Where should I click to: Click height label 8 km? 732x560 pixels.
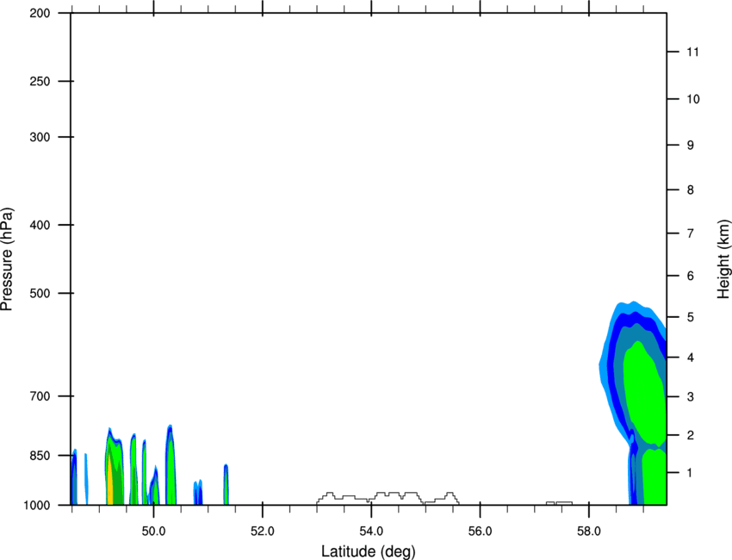[x=690, y=190]
